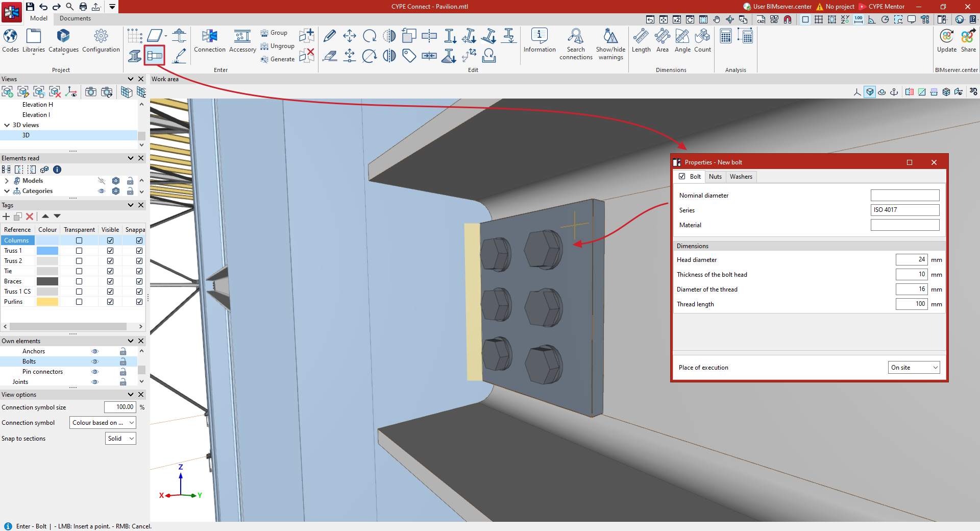
Task: Toggle the Bolt tab checkbox
Action: [682, 176]
